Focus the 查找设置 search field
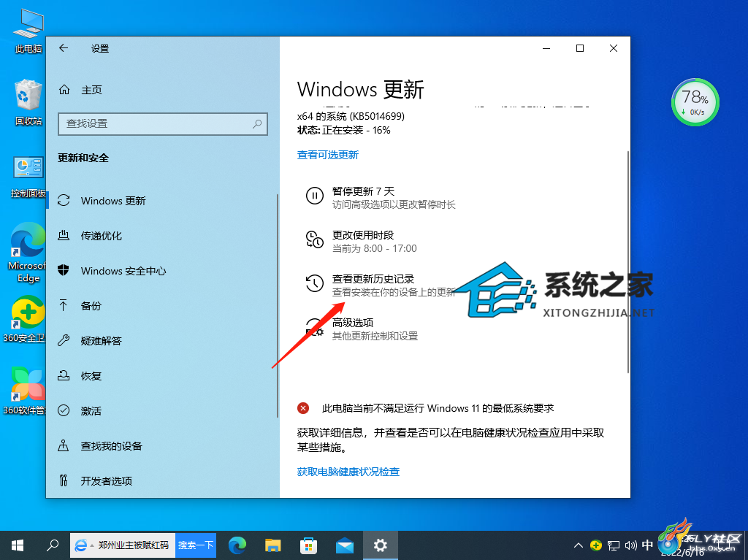 tap(163, 124)
